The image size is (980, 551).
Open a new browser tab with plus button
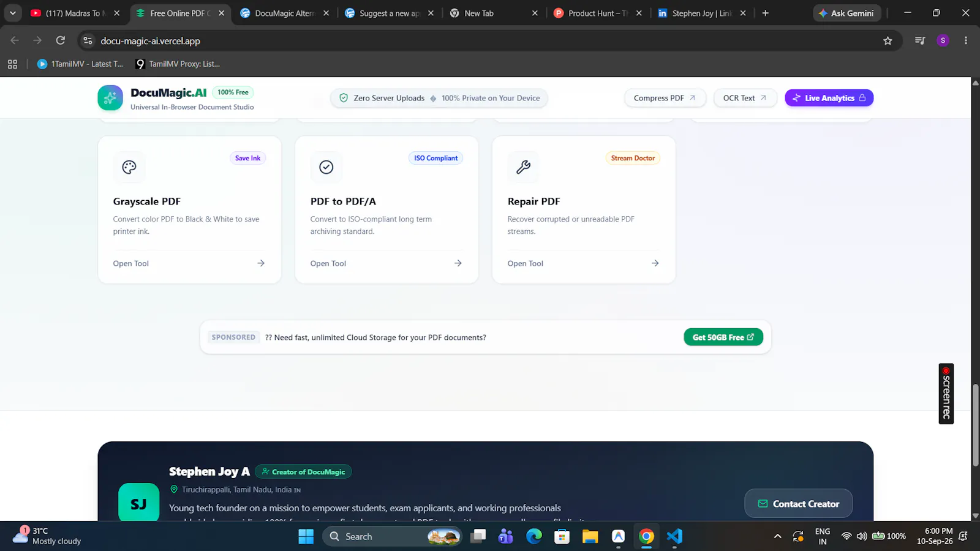click(765, 13)
